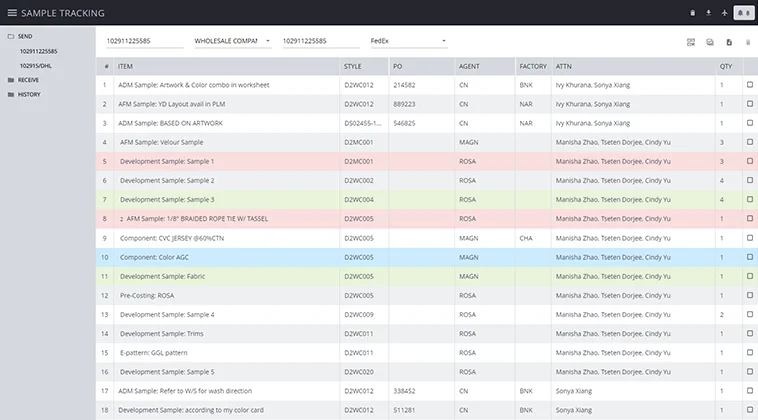Sort by the FACTORY column header

[x=533, y=66]
